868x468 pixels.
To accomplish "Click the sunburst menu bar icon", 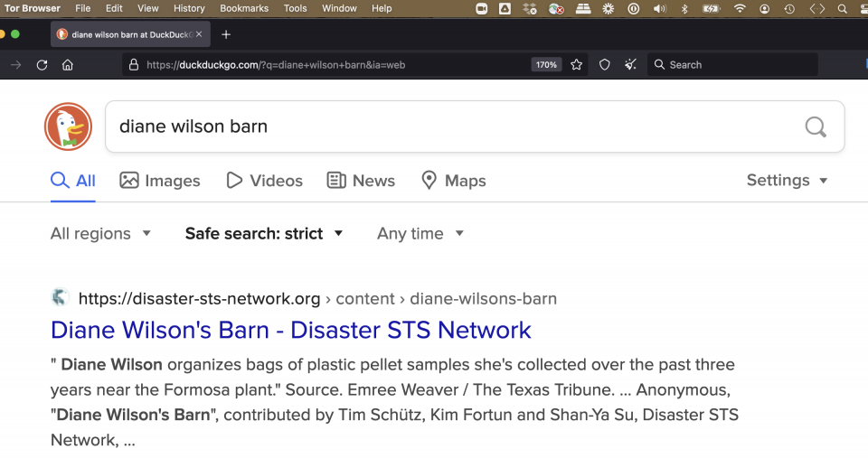I will (x=609, y=8).
